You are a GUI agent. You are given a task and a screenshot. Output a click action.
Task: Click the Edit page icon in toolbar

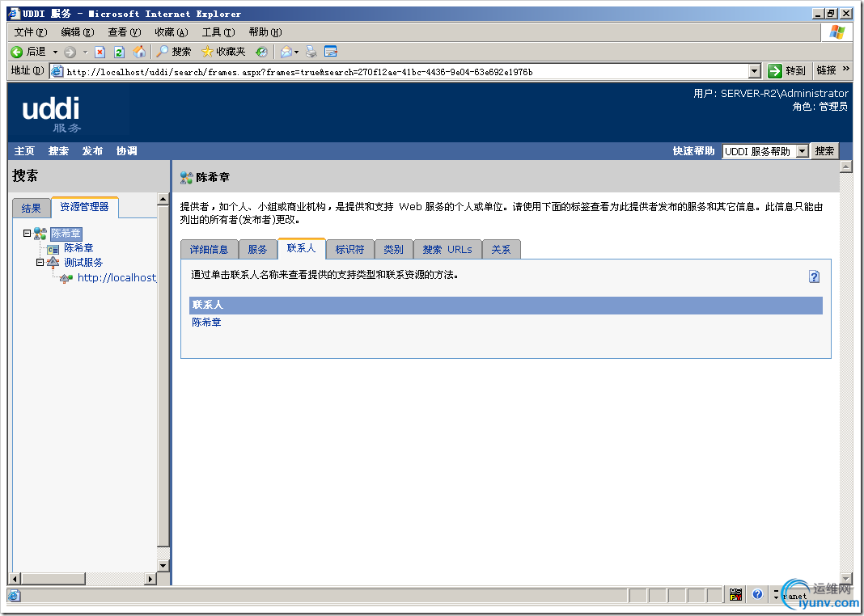pyautogui.click(x=331, y=52)
